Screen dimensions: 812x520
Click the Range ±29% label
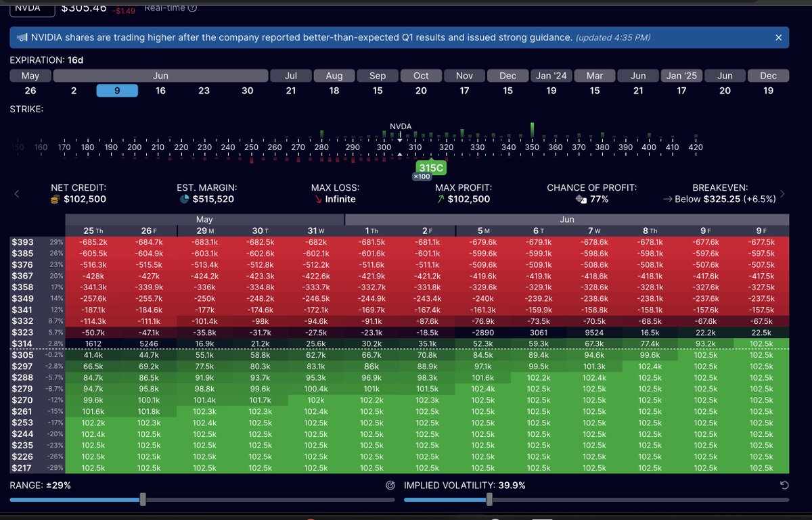(x=41, y=486)
